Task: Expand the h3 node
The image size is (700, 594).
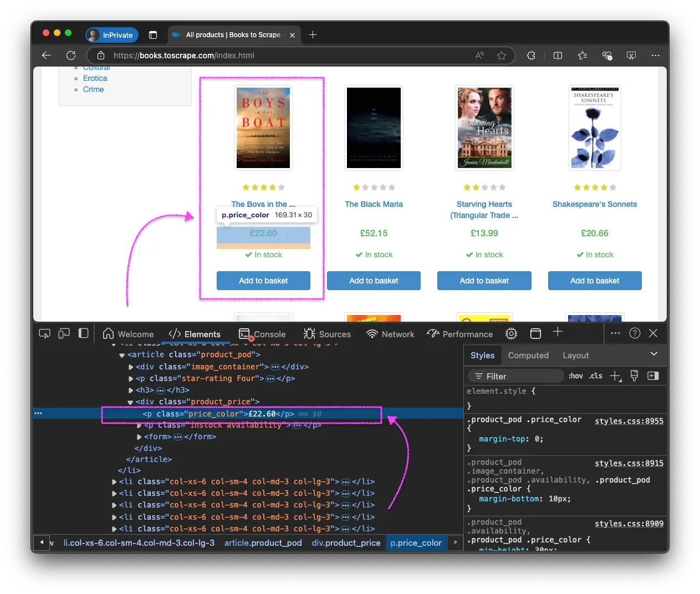Action: click(131, 390)
